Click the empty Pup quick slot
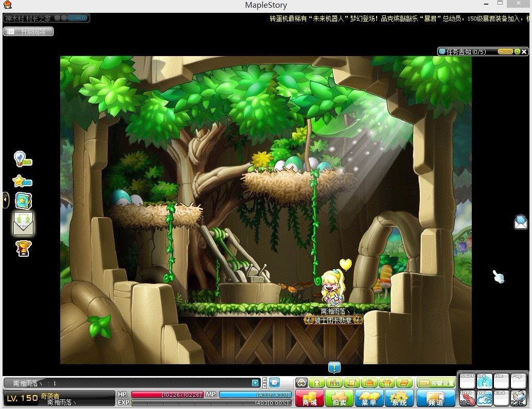Viewport: 532px width, 409px height. coord(519,381)
